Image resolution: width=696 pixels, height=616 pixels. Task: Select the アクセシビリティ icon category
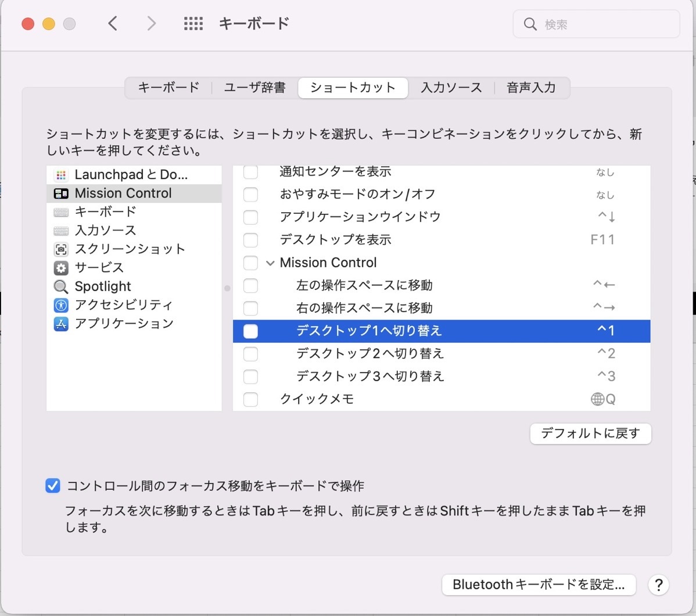pos(61,305)
